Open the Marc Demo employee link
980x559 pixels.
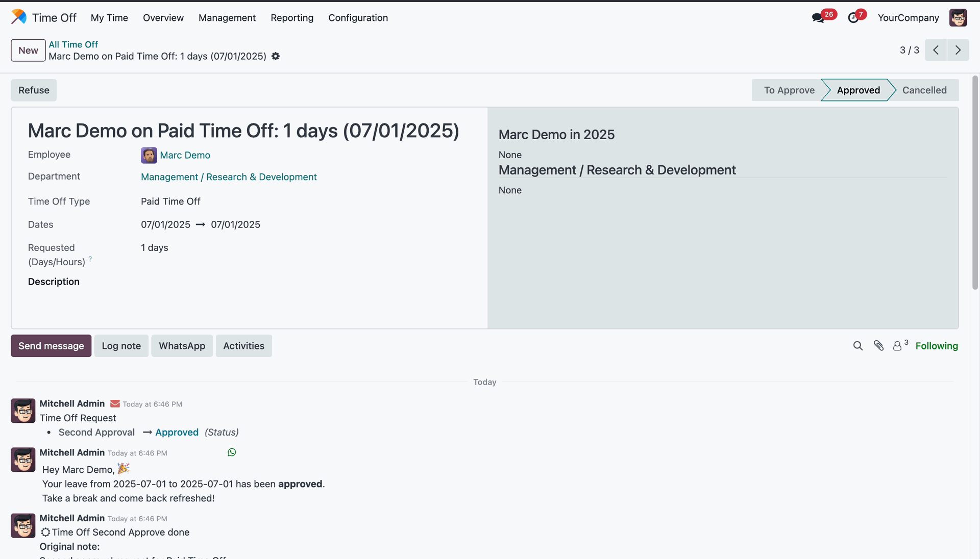[x=185, y=155]
